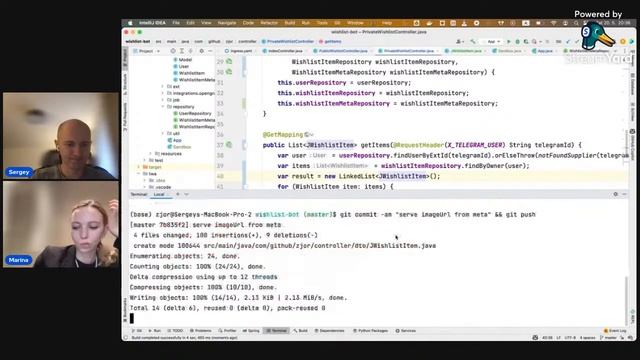Click the LF line separator status item

[559, 338]
